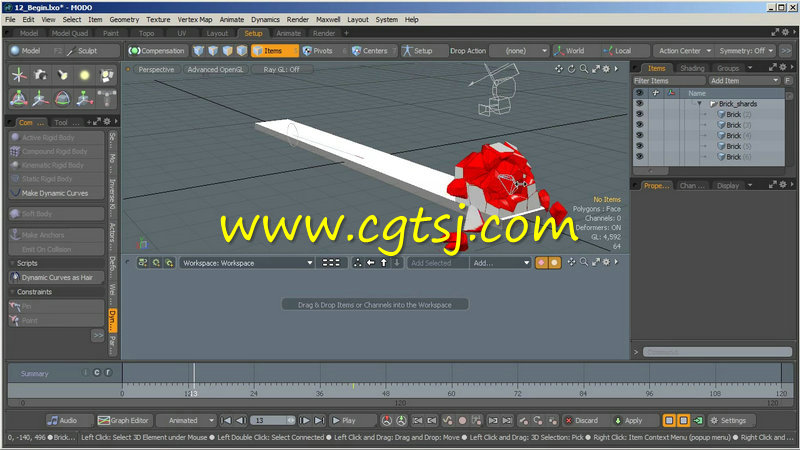Open the Graph Editor
Image resolution: width=800 pixels, height=450 pixels.
[x=123, y=420]
